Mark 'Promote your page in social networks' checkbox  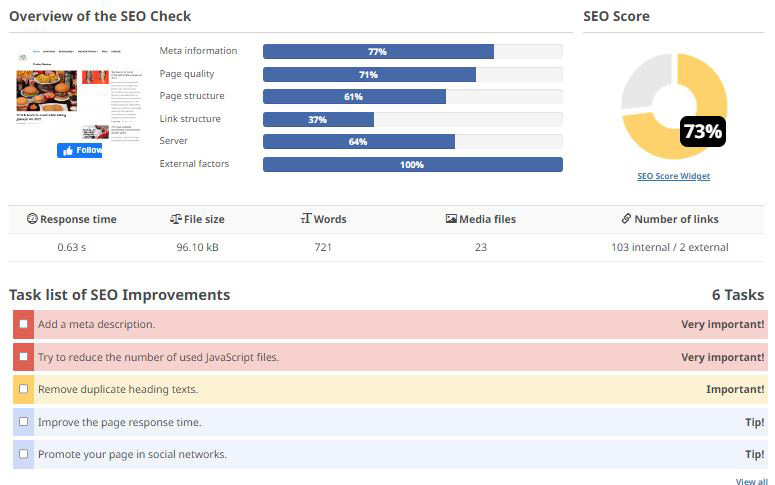coord(23,454)
